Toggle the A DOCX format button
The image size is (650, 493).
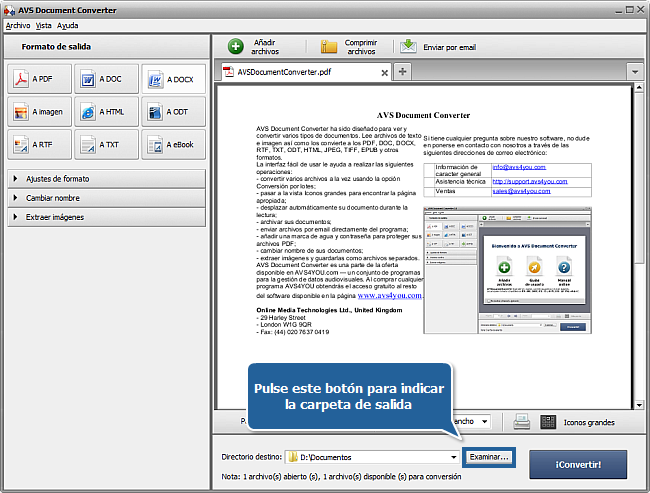tap(173, 79)
